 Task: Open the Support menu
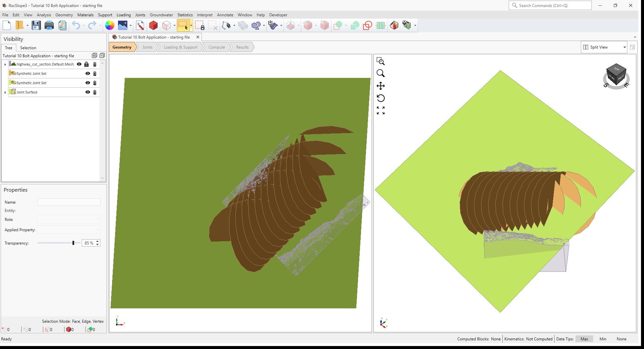click(105, 15)
